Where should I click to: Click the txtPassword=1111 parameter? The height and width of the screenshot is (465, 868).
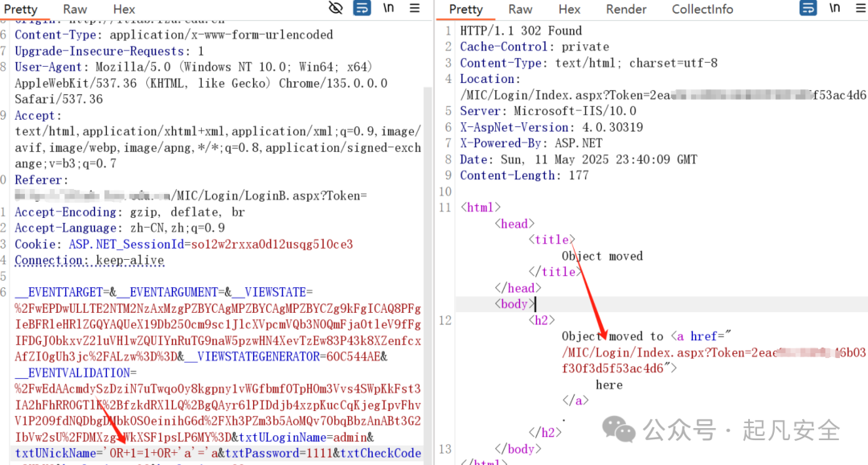278,454
